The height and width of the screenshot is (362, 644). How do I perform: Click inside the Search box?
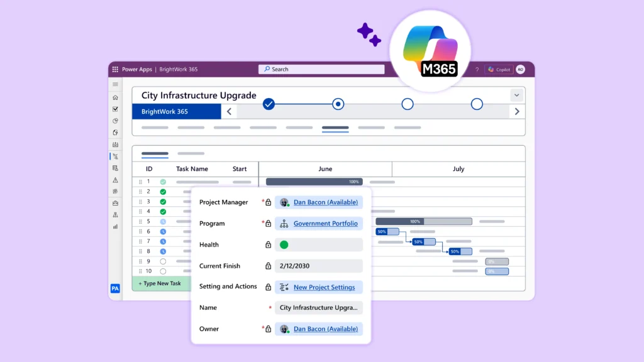pos(321,69)
